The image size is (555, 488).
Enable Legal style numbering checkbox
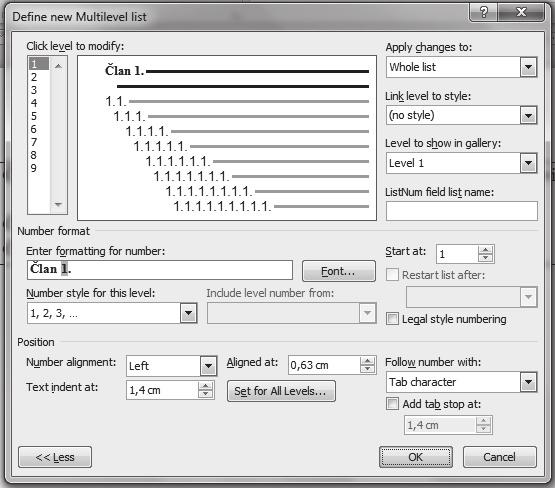point(392,318)
